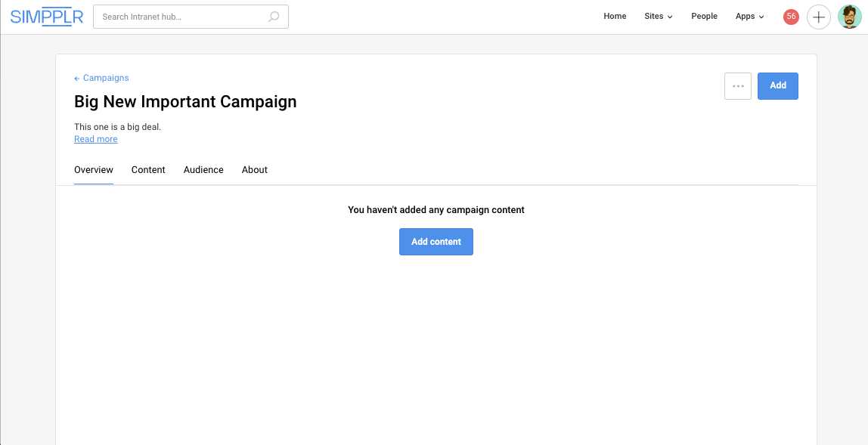
Task: Click the blue Add button
Action: tap(777, 85)
